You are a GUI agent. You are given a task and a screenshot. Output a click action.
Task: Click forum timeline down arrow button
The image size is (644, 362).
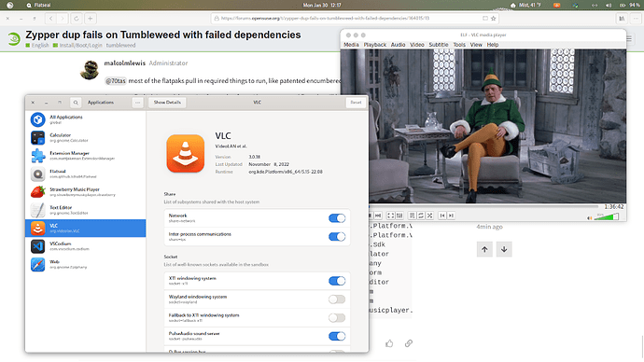click(x=504, y=249)
